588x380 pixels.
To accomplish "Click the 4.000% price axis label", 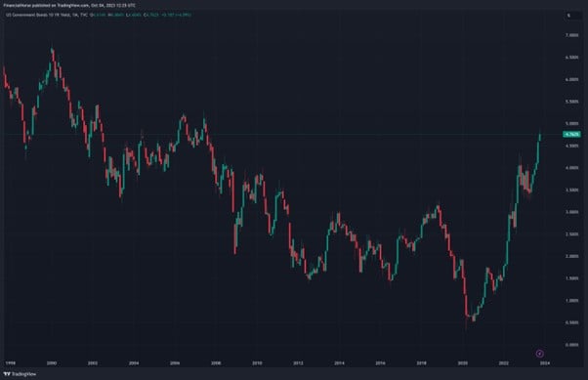I will (x=571, y=168).
